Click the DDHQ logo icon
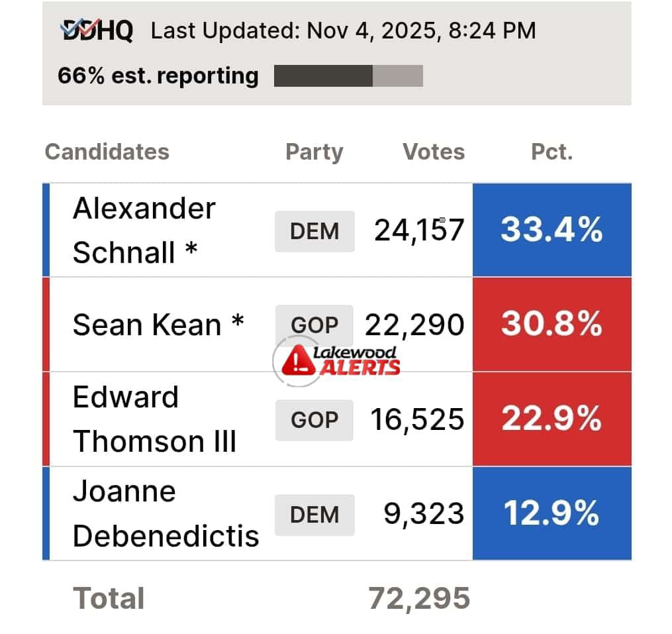This screenshot has height=634, width=672. pos(96,30)
